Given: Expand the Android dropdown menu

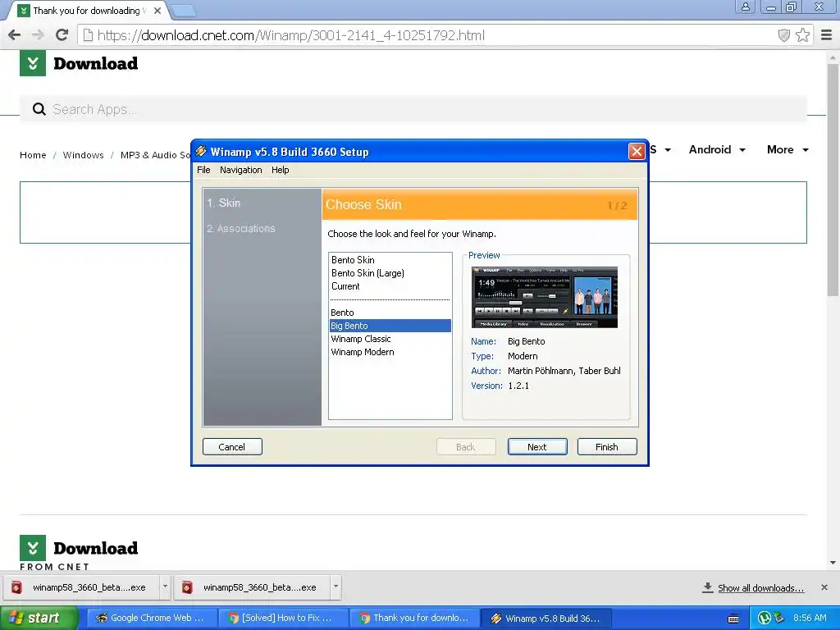Looking at the screenshot, I should point(717,149).
